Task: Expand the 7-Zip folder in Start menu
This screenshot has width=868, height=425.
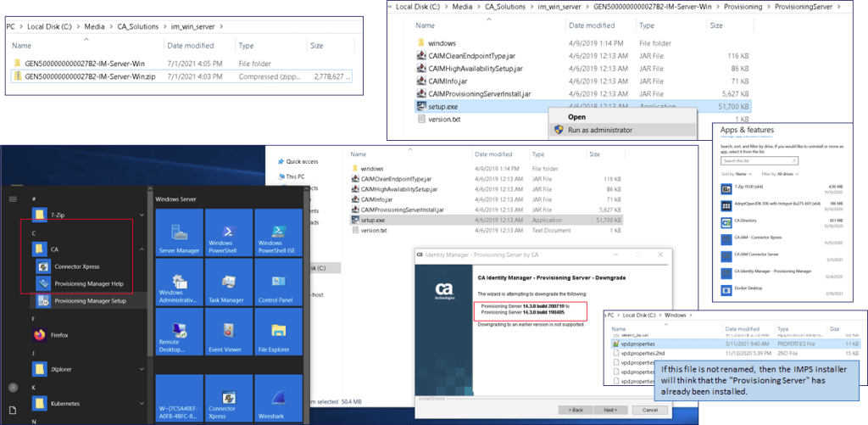Action: 142,215
